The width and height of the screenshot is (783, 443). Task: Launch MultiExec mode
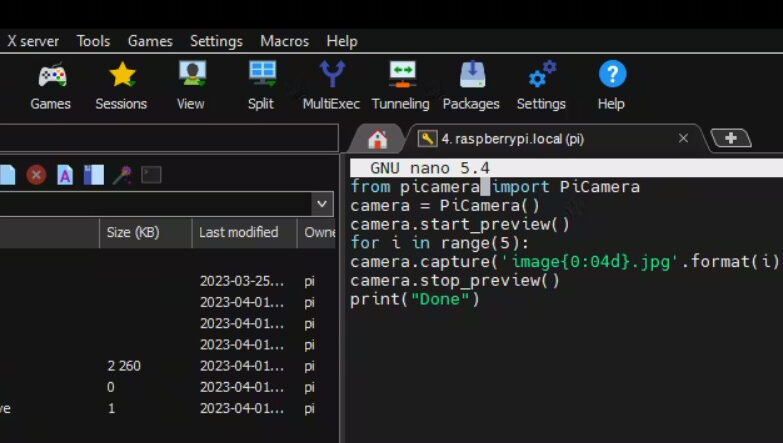click(331, 85)
